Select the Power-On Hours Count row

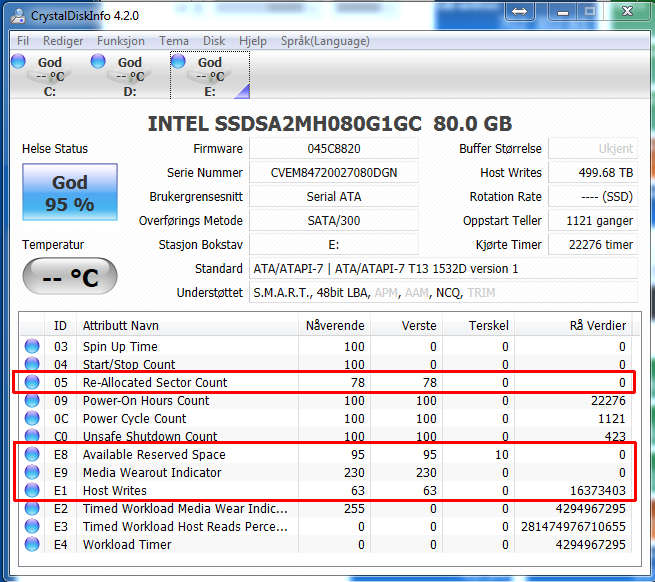point(326,400)
